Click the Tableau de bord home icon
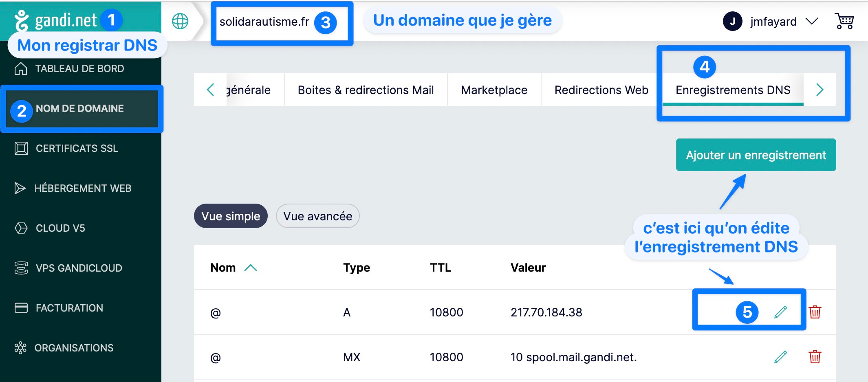 click(21, 68)
